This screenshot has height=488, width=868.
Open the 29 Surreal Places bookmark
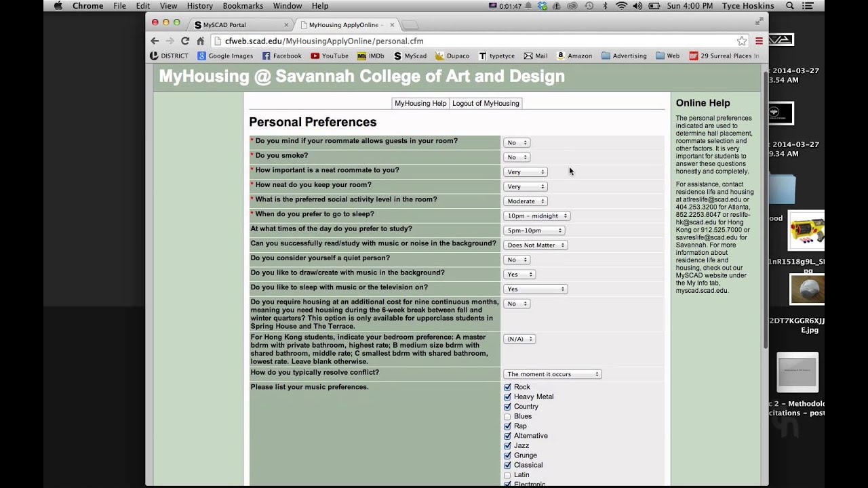[x=724, y=56]
